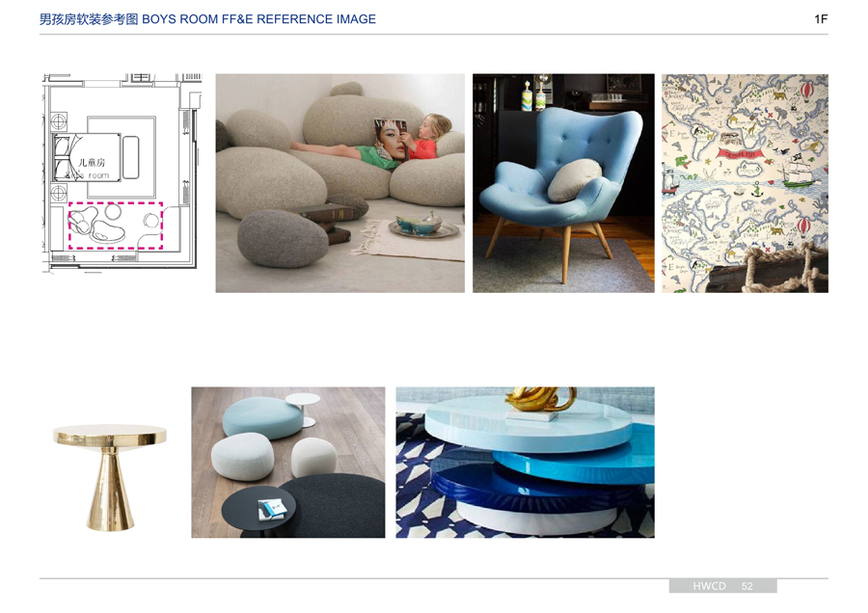868x613 pixels.
Task: Click the pink dashed rectangle in floor plan
Action: click(x=115, y=226)
